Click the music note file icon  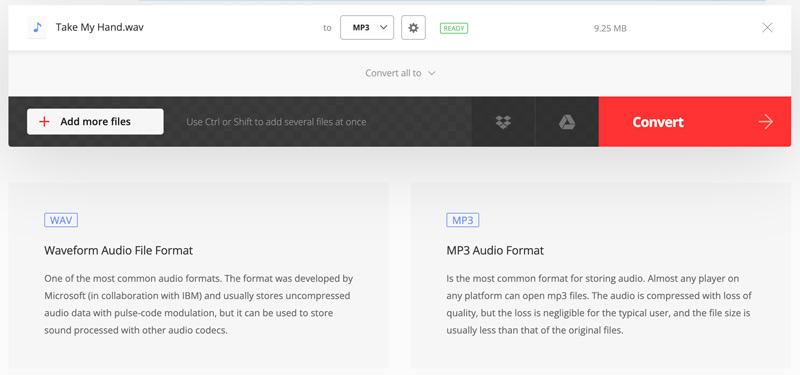[x=37, y=28]
